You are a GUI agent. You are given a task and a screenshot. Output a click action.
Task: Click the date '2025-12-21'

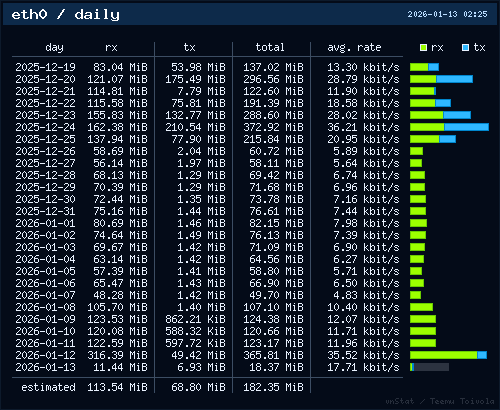tap(45, 91)
